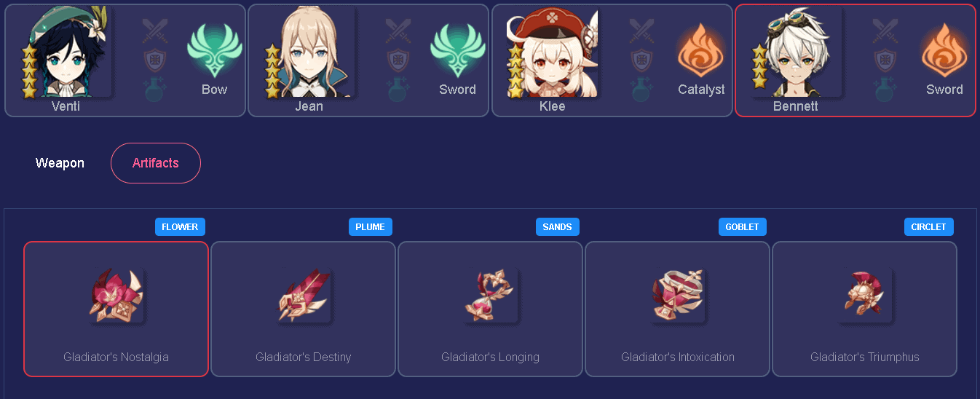Viewport: 980px width, 399px height.
Task: Click potion flask icon in Klee's card
Action: click(x=641, y=88)
